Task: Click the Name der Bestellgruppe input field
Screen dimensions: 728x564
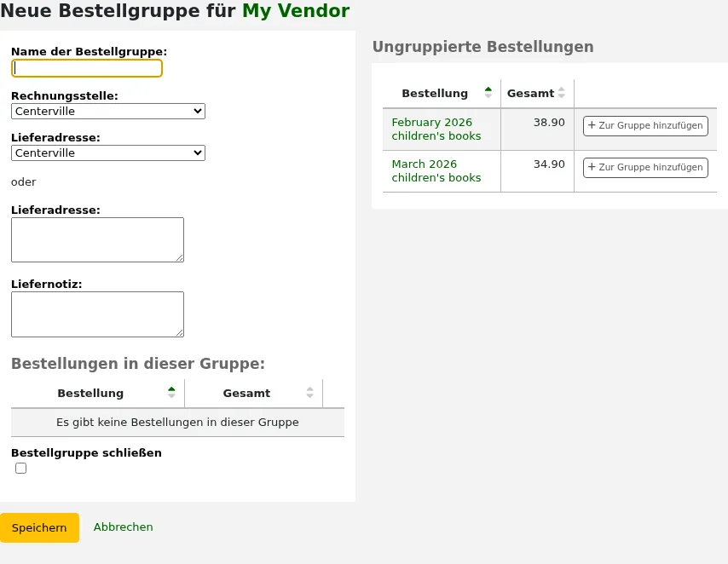Action: click(87, 68)
